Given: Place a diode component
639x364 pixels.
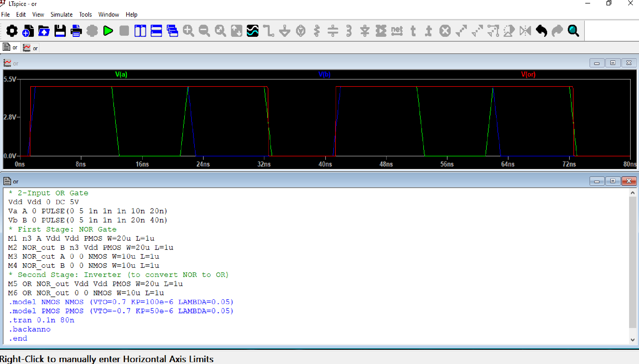Looking at the screenshot, I should pos(365,31).
